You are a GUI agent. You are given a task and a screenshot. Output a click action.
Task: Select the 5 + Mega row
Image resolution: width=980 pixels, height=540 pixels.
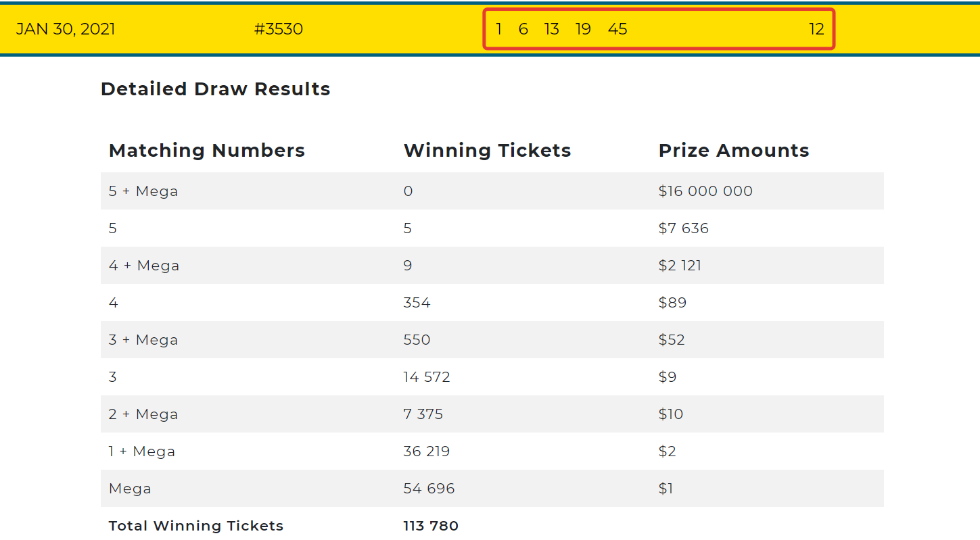[492, 191]
